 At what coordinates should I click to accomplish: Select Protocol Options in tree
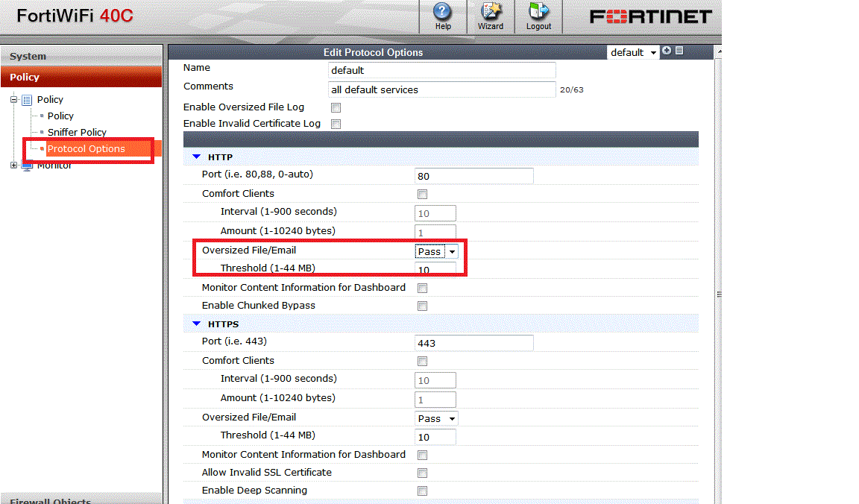coord(86,149)
